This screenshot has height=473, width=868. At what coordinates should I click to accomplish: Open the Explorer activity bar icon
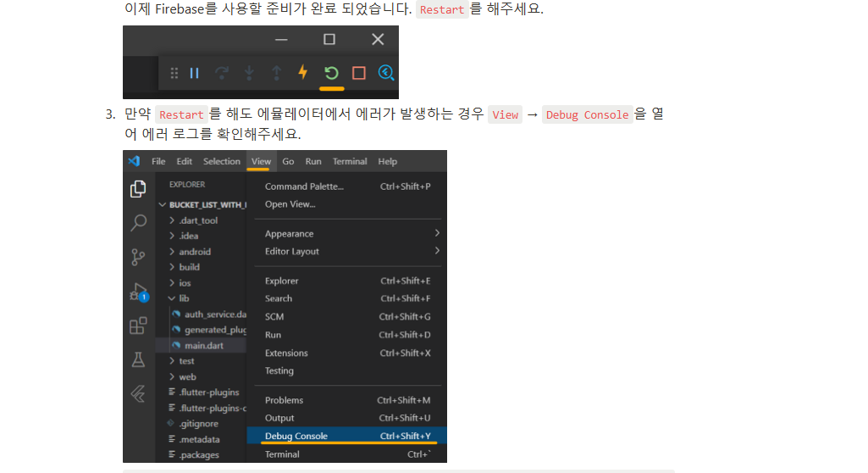pos(138,189)
